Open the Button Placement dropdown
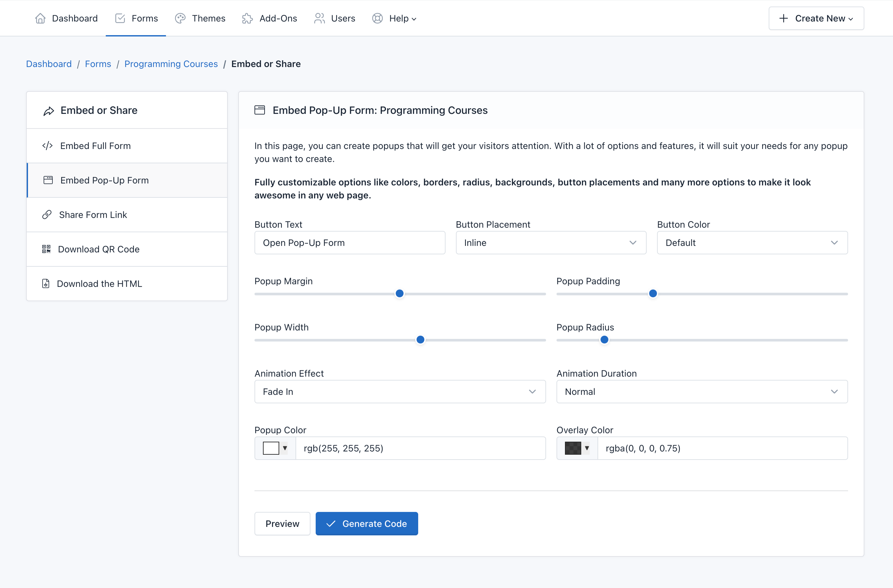 pos(551,243)
